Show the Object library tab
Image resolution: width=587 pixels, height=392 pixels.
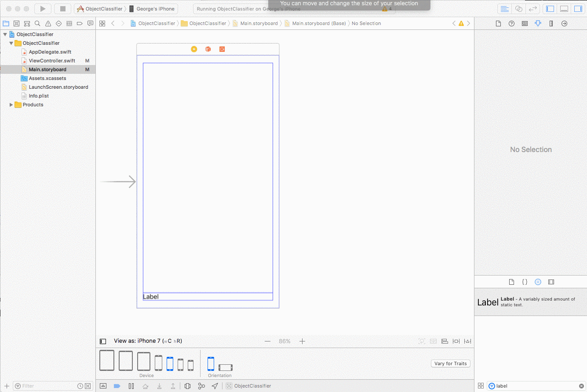pos(538,282)
